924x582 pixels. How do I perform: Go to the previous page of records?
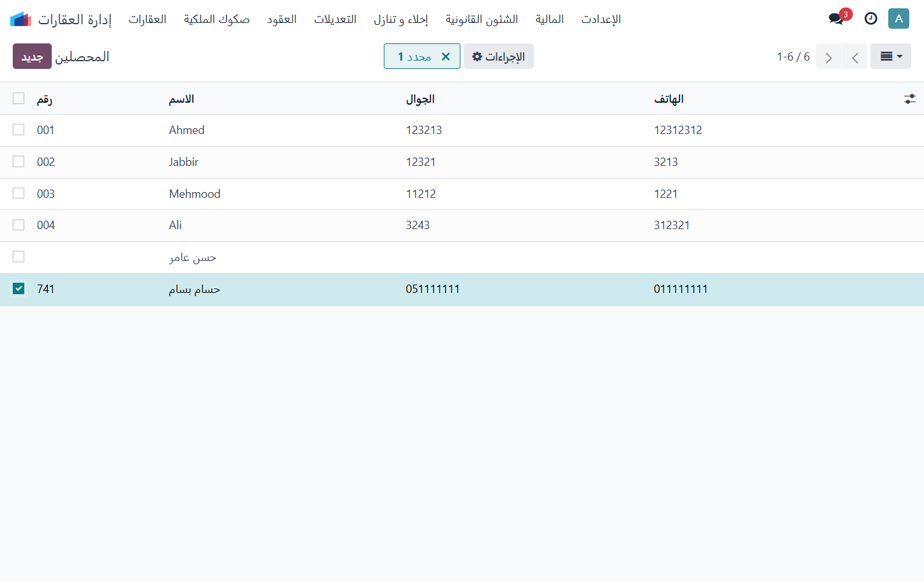(x=855, y=57)
